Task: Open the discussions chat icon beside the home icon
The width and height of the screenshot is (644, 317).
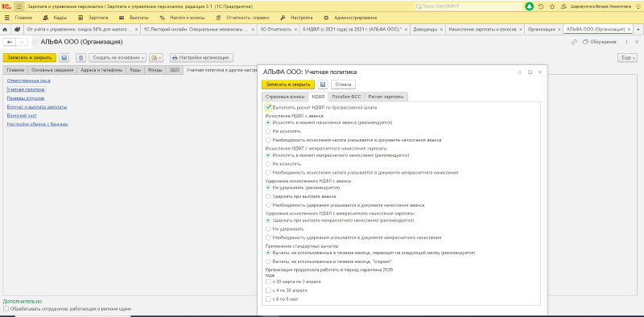Action: coord(17,30)
